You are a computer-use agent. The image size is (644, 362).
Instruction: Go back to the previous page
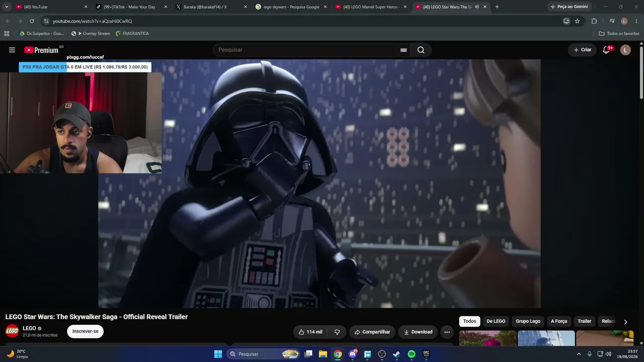point(8,21)
